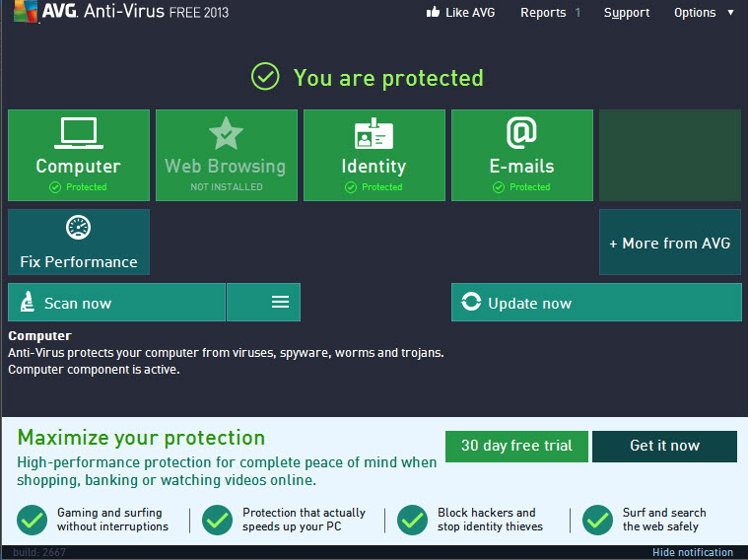748x560 pixels.
Task: Open + More from AVG tile
Action: [669, 243]
